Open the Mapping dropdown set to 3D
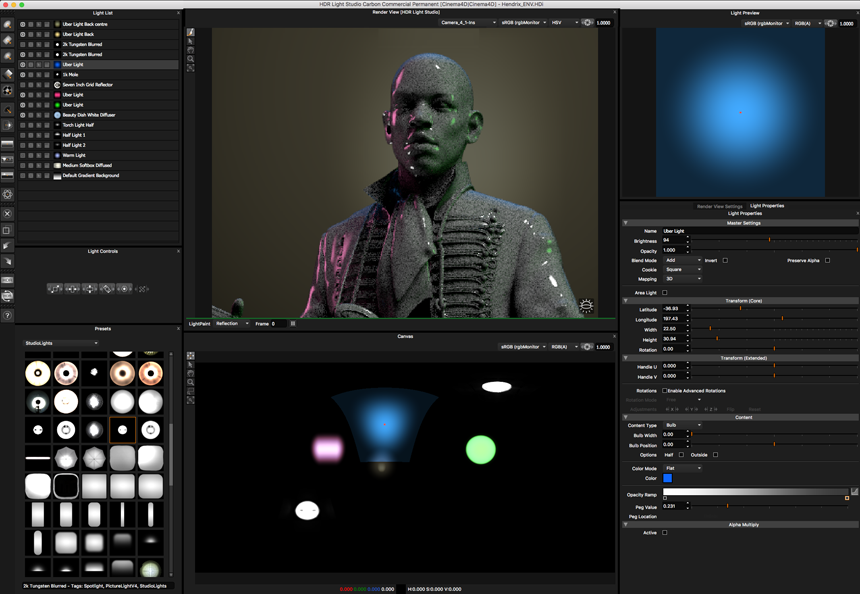 click(x=682, y=279)
